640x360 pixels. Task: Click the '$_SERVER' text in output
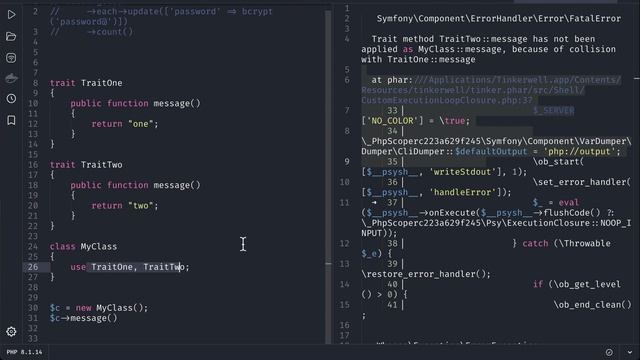[x=553, y=111]
